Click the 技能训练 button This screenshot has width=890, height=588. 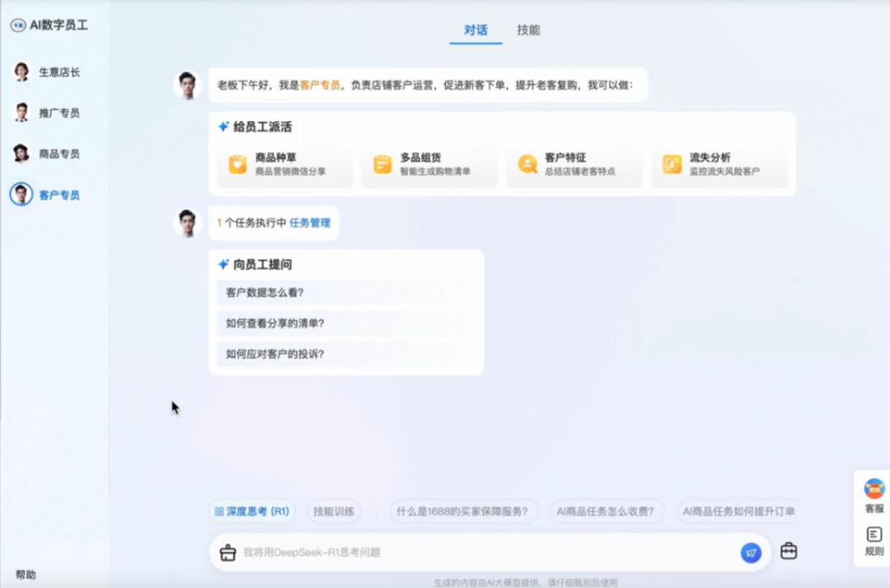[x=334, y=511]
